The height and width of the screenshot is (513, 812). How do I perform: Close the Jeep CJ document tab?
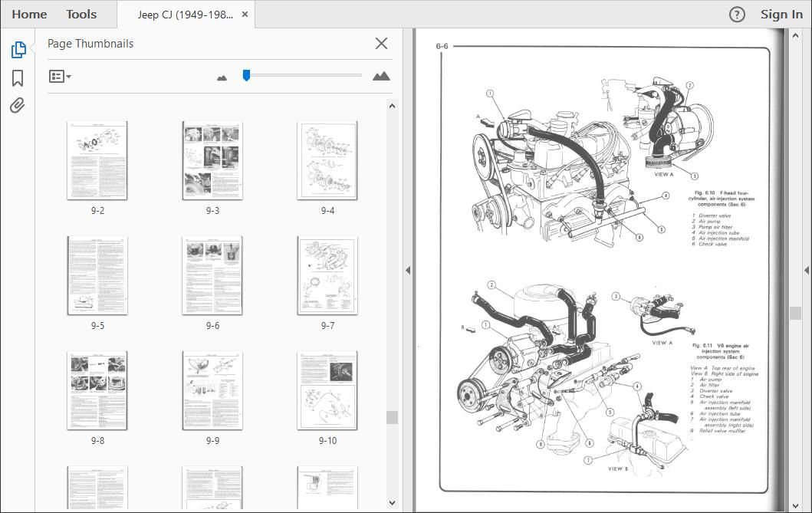point(245,15)
